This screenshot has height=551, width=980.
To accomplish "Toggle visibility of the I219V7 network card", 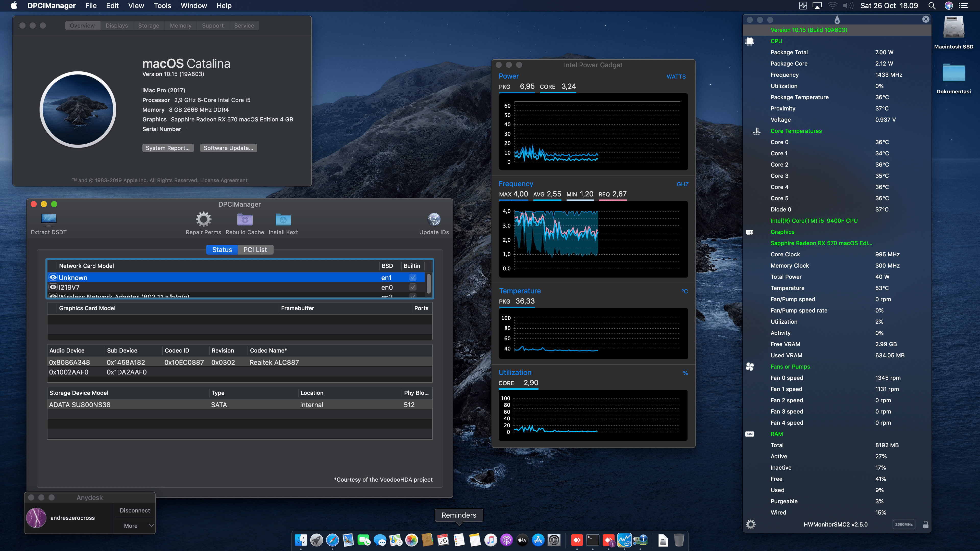I will (x=53, y=287).
